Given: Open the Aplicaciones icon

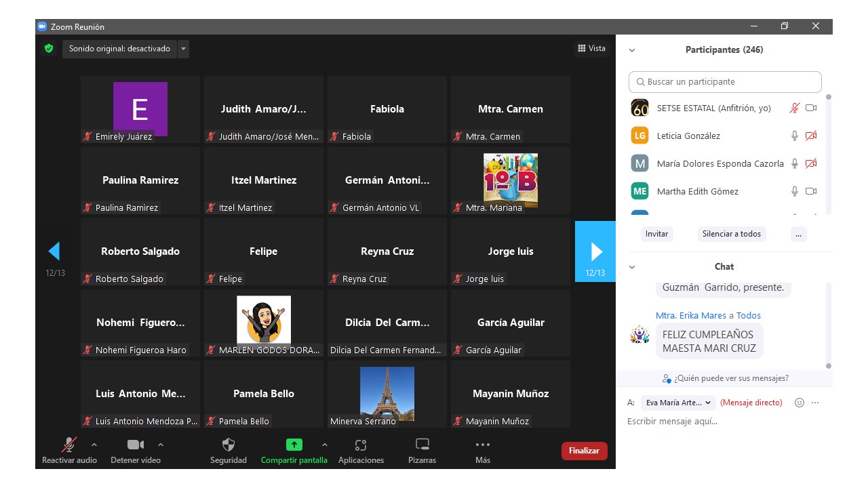Looking at the screenshot, I should pyautogui.click(x=361, y=445).
